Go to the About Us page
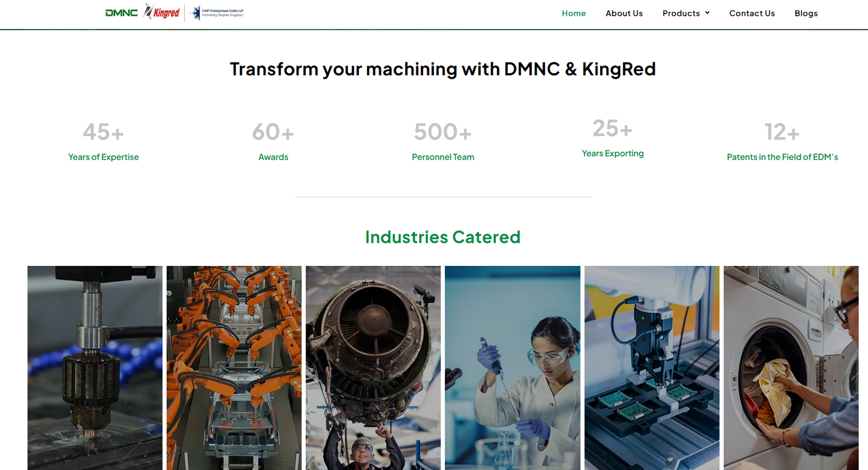The width and height of the screenshot is (868, 470). pyautogui.click(x=624, y=14)
